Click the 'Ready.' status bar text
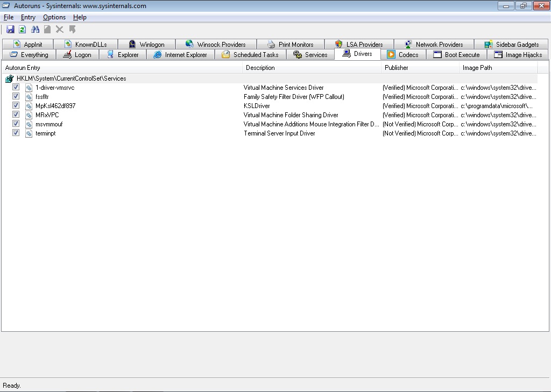 point(12,386)
